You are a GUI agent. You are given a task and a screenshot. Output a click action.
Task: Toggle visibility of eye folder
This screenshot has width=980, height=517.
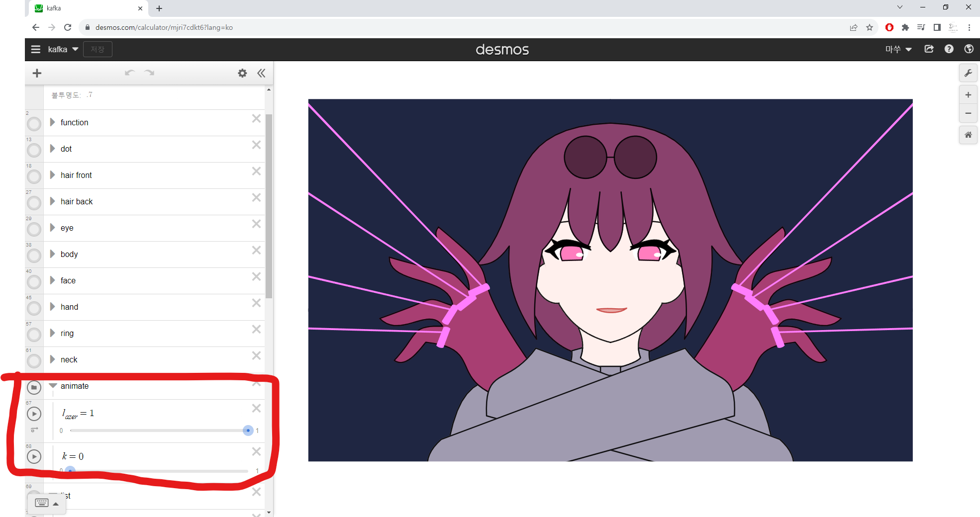click(34, 229)
